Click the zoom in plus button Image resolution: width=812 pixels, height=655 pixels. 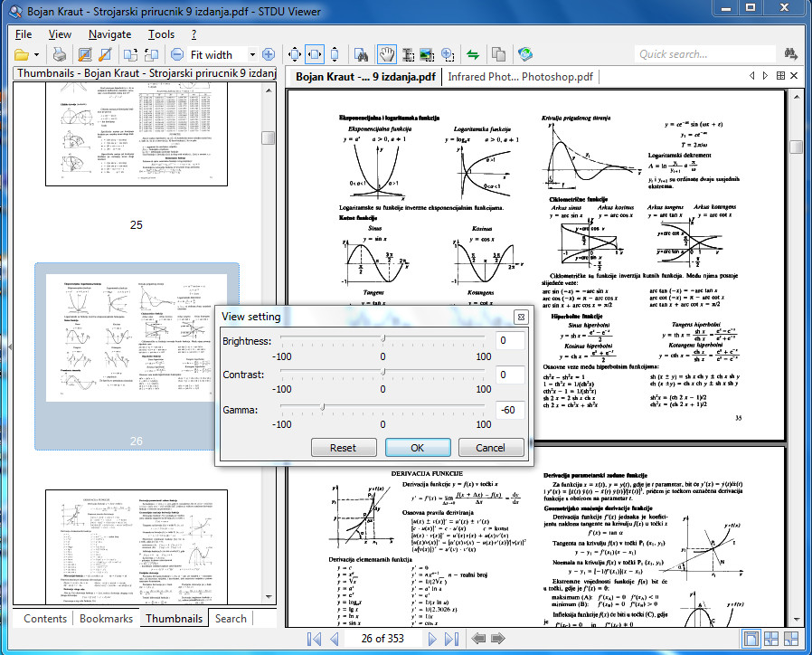pyautogui.click(x=268, y=54)
